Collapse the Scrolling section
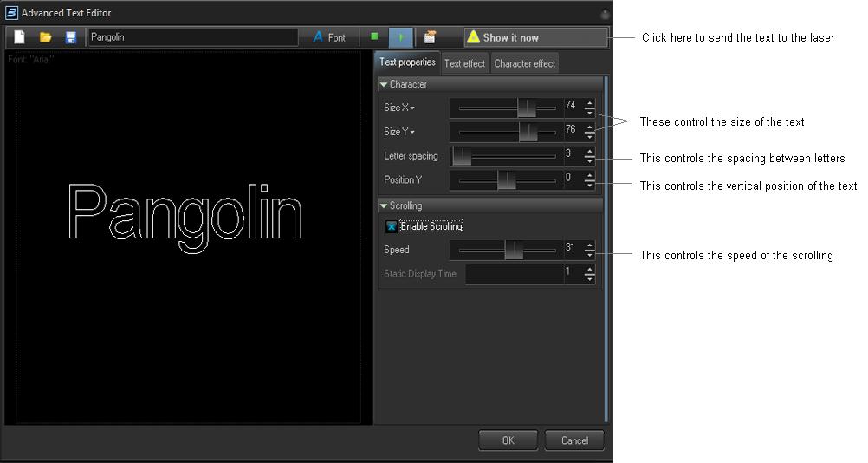This screenshot has width=868, height=463. pyautogui.click(x=384, y=205)
